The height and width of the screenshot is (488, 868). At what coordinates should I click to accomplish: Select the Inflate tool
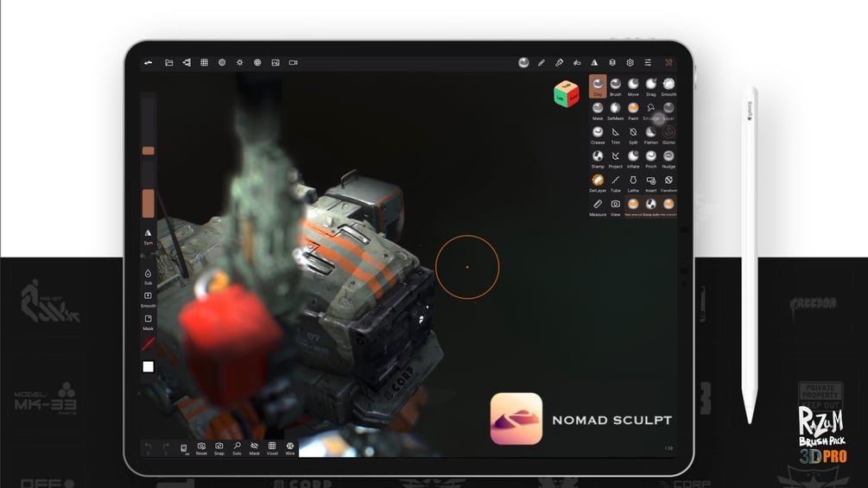[633, 158]
